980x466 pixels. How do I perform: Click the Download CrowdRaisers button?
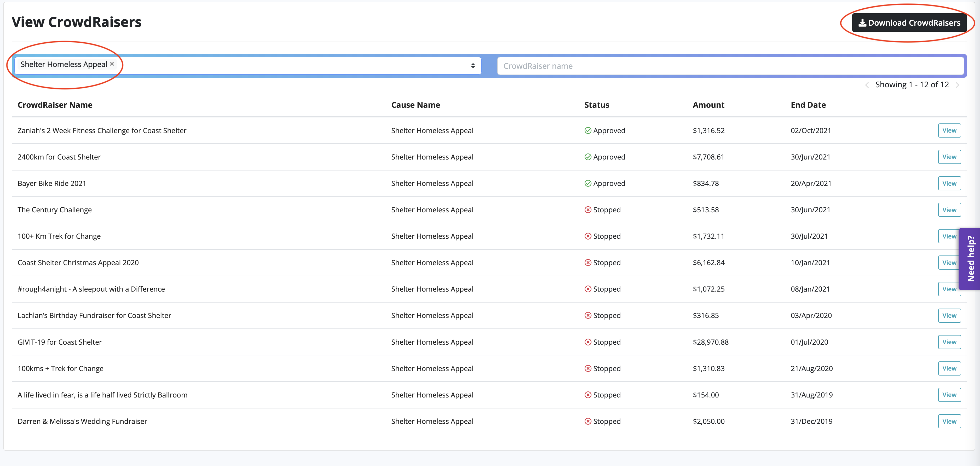(909, 23)
